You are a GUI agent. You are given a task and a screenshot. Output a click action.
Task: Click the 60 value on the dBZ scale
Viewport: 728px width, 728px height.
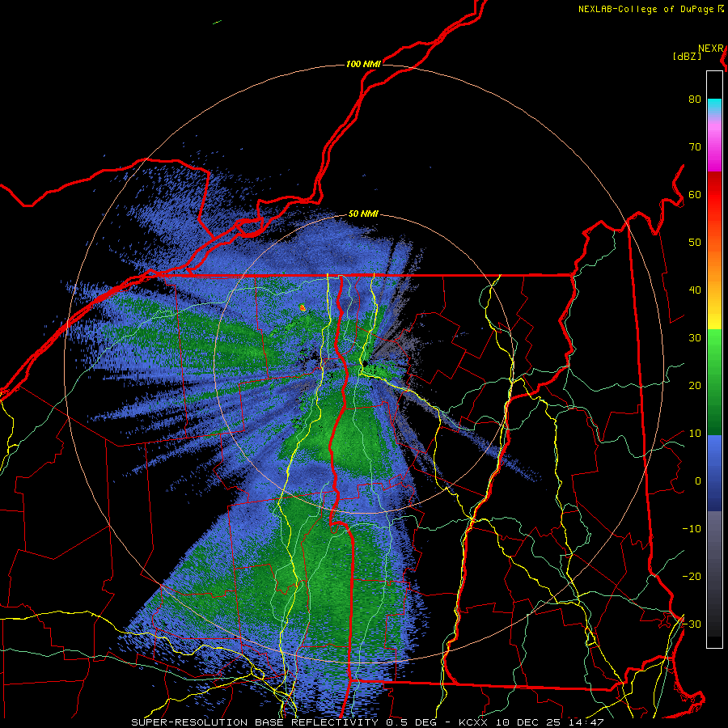pyautogui.click(x=695, y=194)
